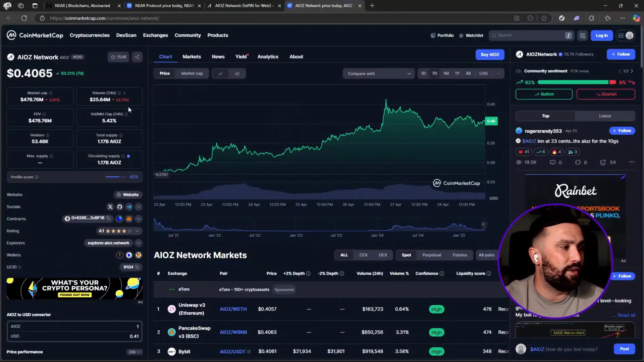Image resolution: width=644 pixels, height=362 pixels.
Task: Open Price performance 24h dropdown
Action: click(x=134, y=352)
